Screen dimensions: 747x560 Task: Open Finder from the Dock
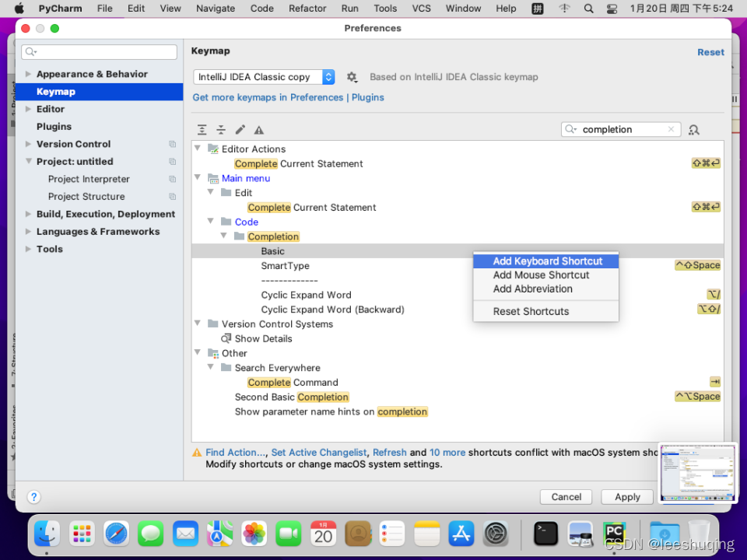tap(47, 533)
